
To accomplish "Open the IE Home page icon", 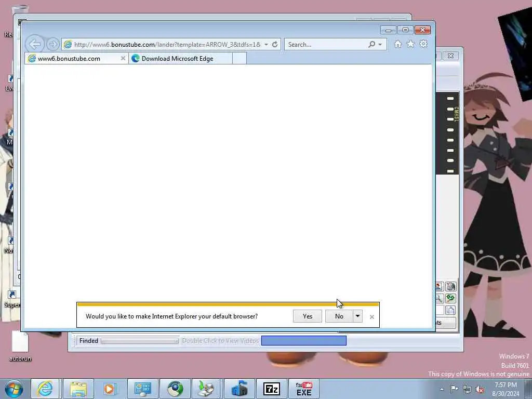I will tap(397, 44).
